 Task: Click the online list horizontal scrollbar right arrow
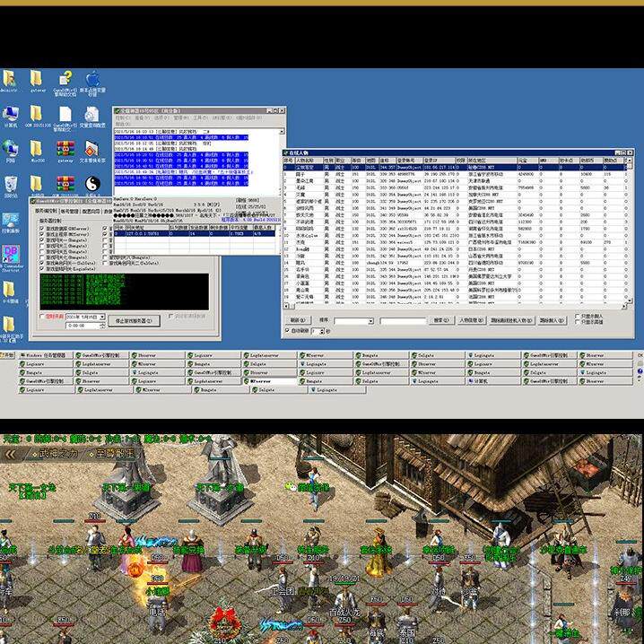coord(624,306)
